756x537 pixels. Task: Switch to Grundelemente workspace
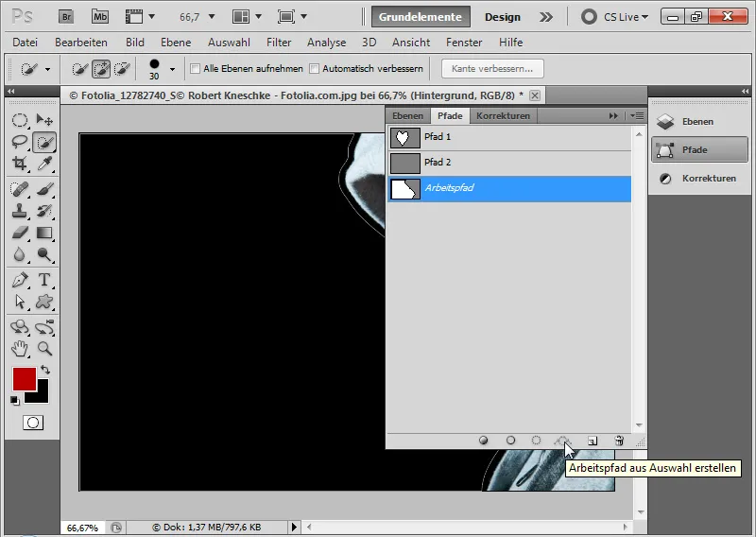pyautogui.click(x=421, y=17)
